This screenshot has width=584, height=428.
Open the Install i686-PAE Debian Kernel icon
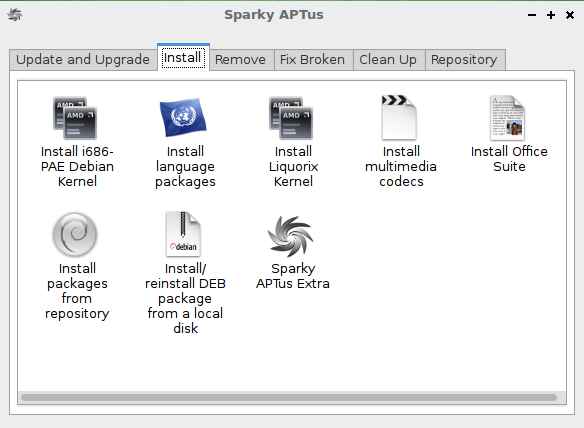click(75, 118)
